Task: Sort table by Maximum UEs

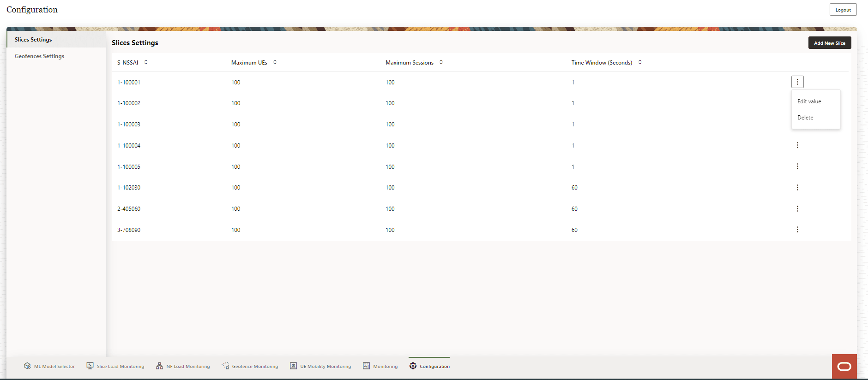Action: click(x=275, y=62)
